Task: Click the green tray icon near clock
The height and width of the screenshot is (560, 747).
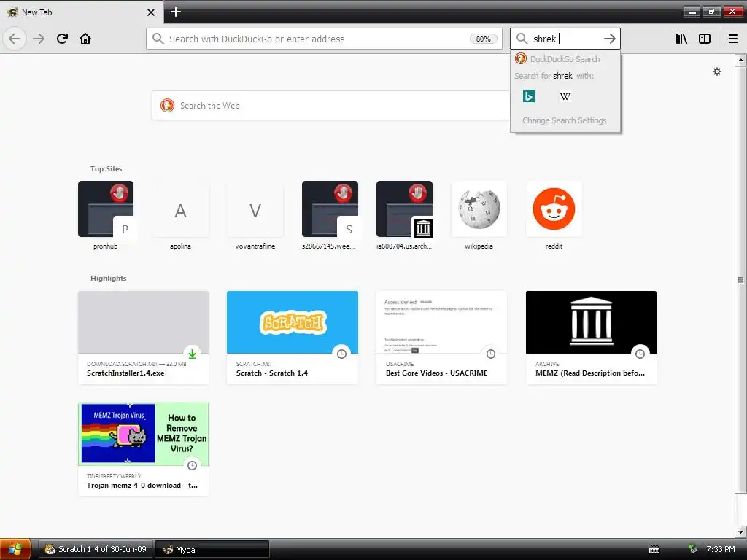Action: click(x=693, y=549)
